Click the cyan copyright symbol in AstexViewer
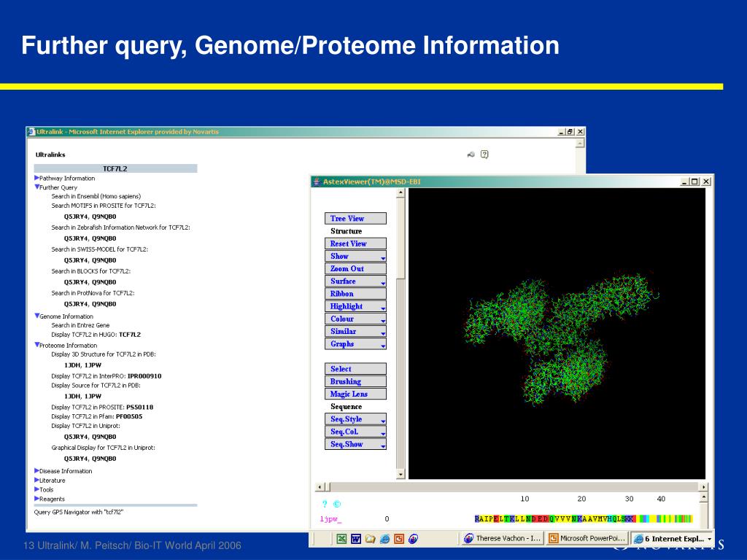The image size is (747, 560). pyautogui.click(x=337, y=504)
